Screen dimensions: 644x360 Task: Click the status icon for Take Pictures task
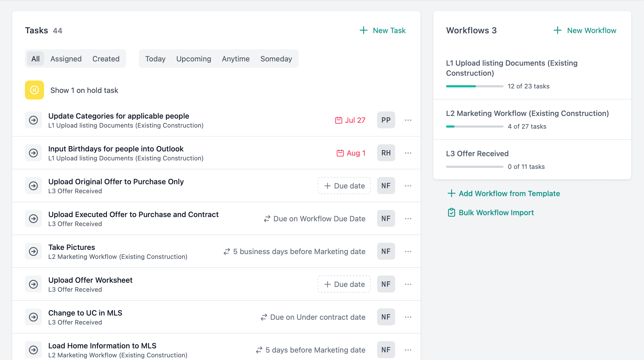[x=33, y=251]
